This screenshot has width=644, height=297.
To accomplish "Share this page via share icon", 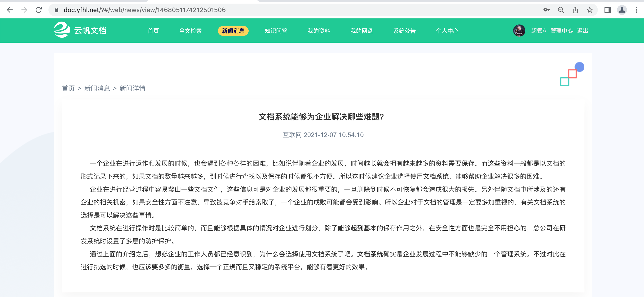I will pyautogui.click(x=575, y=10).
